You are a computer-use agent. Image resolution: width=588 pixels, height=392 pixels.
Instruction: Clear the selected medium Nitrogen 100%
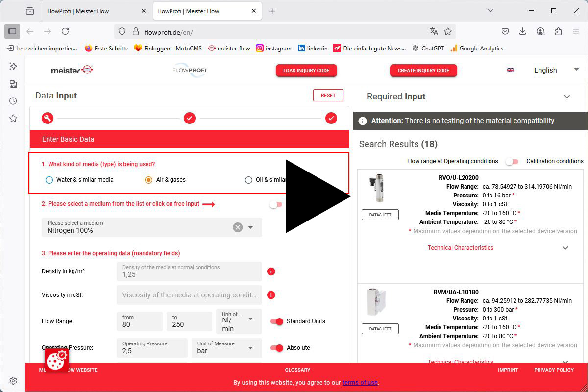(238, 227)
